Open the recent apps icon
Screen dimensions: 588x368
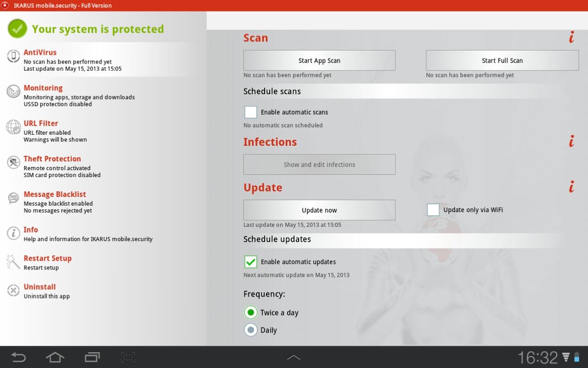92,357
